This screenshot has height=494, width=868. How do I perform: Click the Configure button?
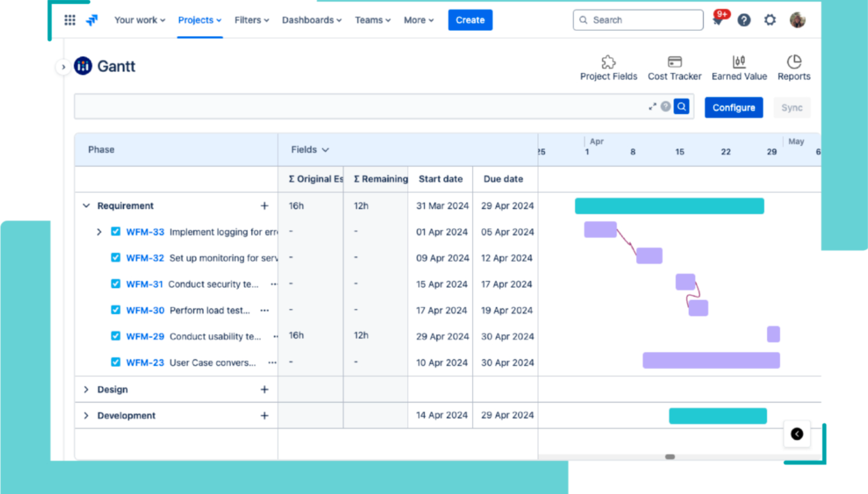[x=733, y=108]
